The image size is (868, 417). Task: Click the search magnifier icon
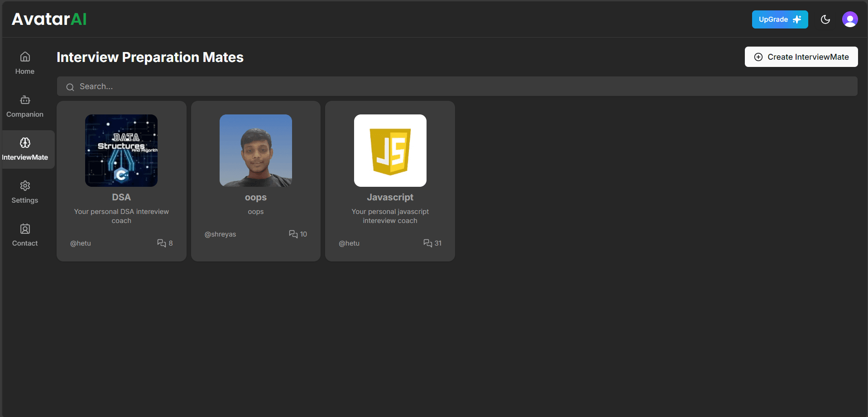(70, 87)
